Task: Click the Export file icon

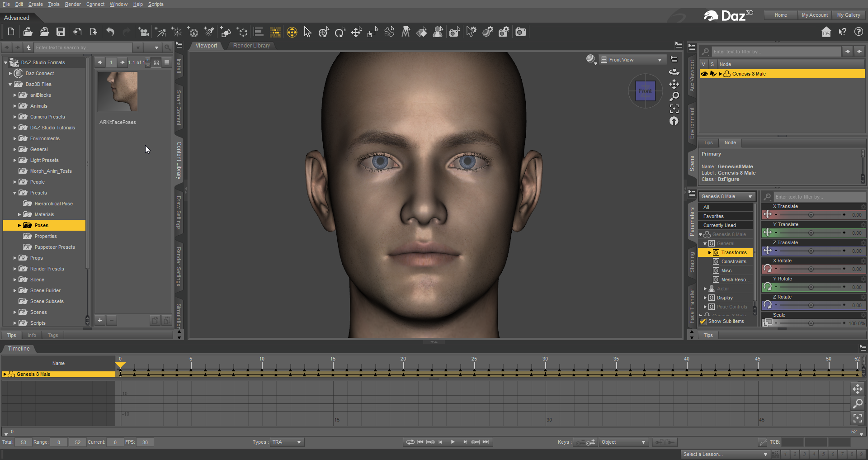Action: tap(94, 32)
